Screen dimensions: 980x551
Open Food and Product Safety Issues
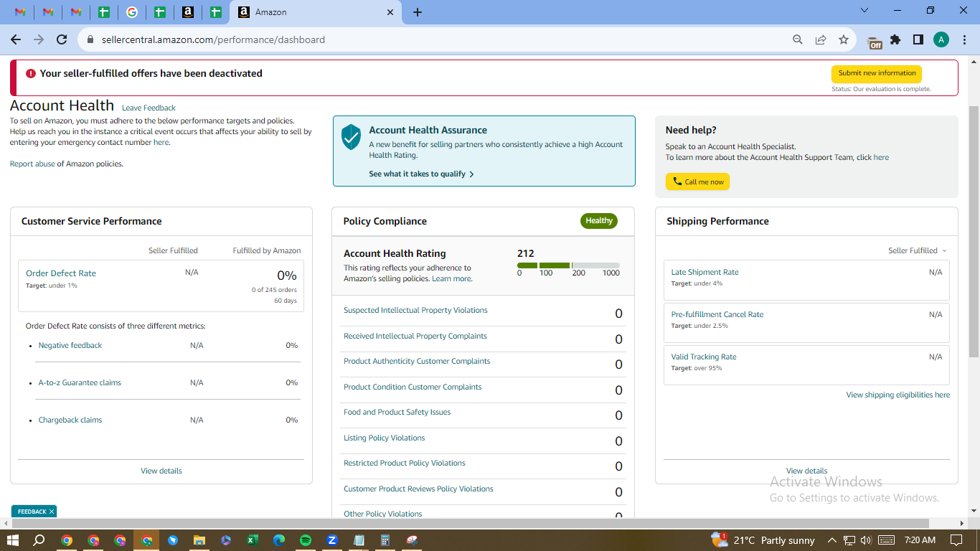tap(397, 412)
